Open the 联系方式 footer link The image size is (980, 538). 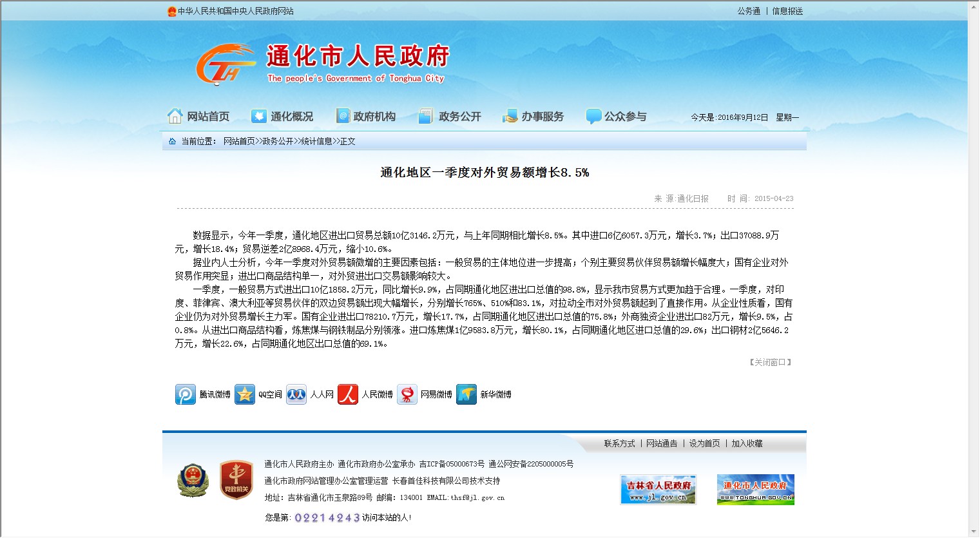619,444
